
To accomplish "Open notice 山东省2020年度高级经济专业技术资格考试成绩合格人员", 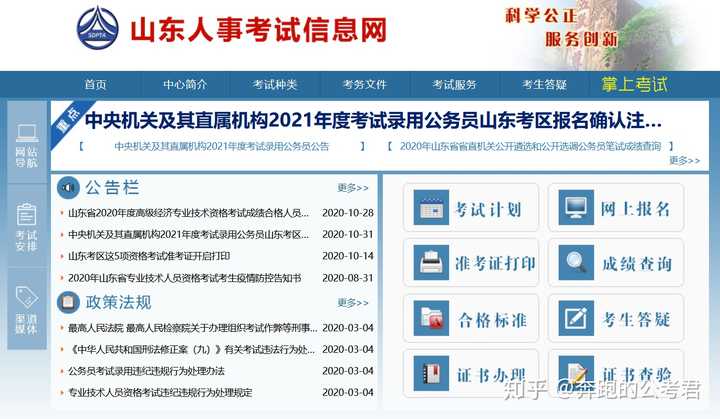I will (x=188, y=213).
